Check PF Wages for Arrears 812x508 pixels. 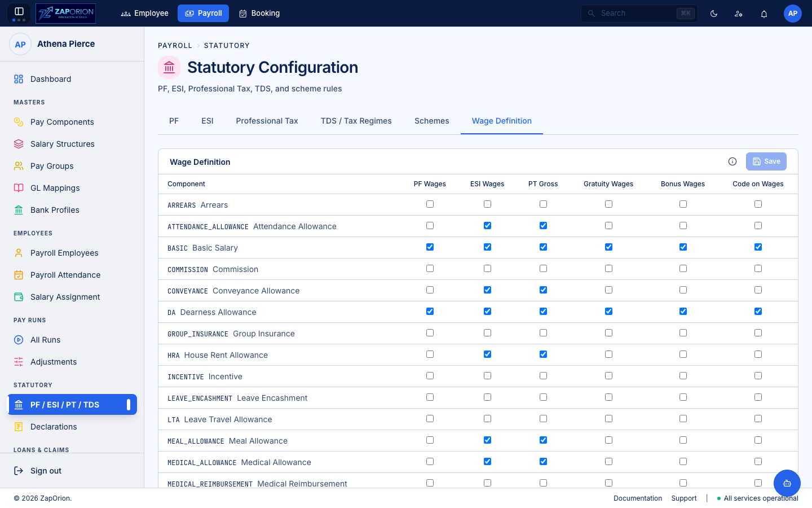tap(430, 204)
